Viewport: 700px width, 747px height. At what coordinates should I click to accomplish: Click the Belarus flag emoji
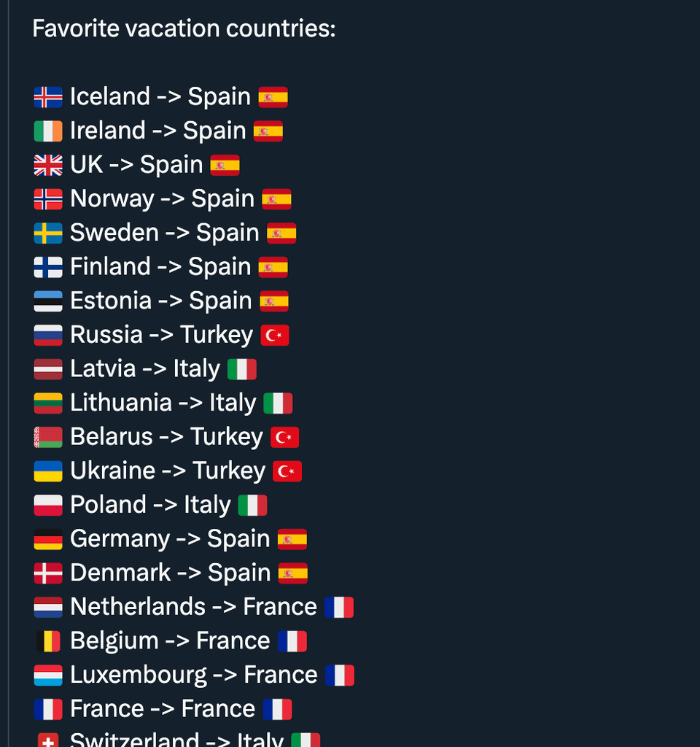tap(48, 438)
